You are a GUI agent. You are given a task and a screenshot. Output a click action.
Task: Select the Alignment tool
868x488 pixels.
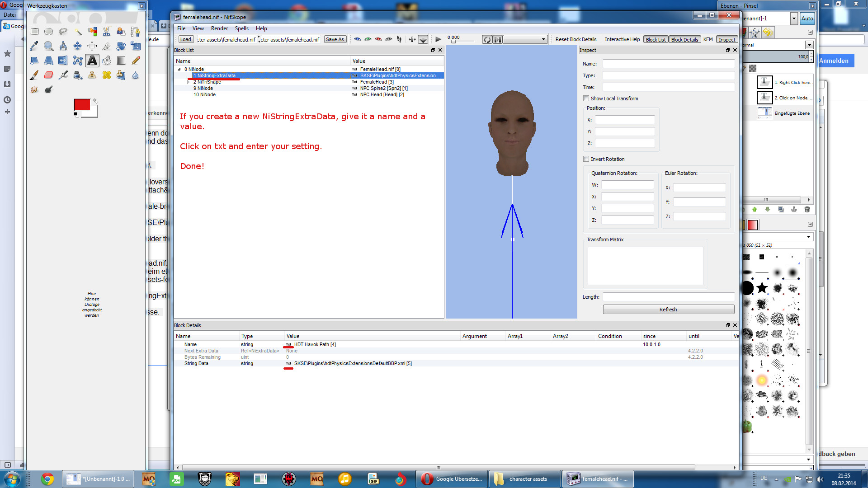click(92, 46)
